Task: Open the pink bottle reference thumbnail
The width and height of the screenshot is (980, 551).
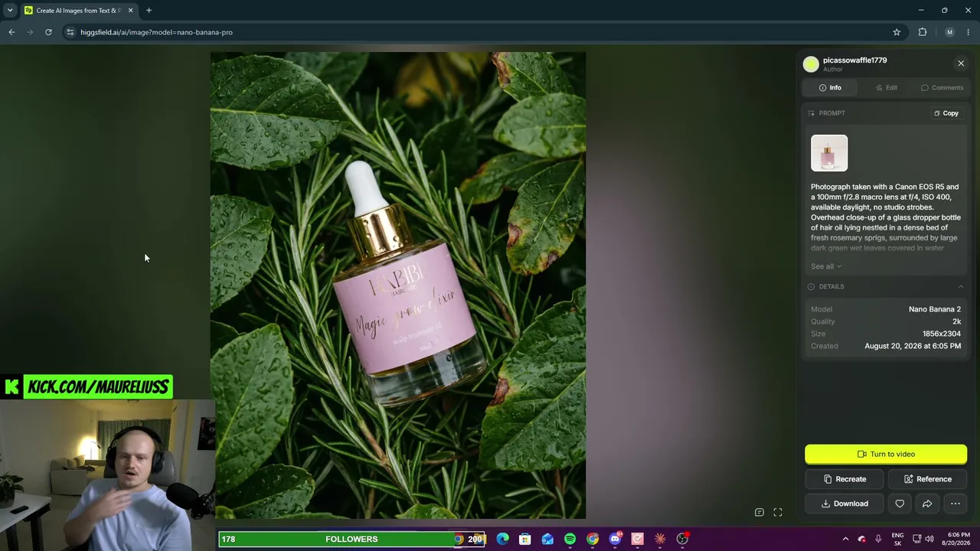Action: [x=829, y=153]
